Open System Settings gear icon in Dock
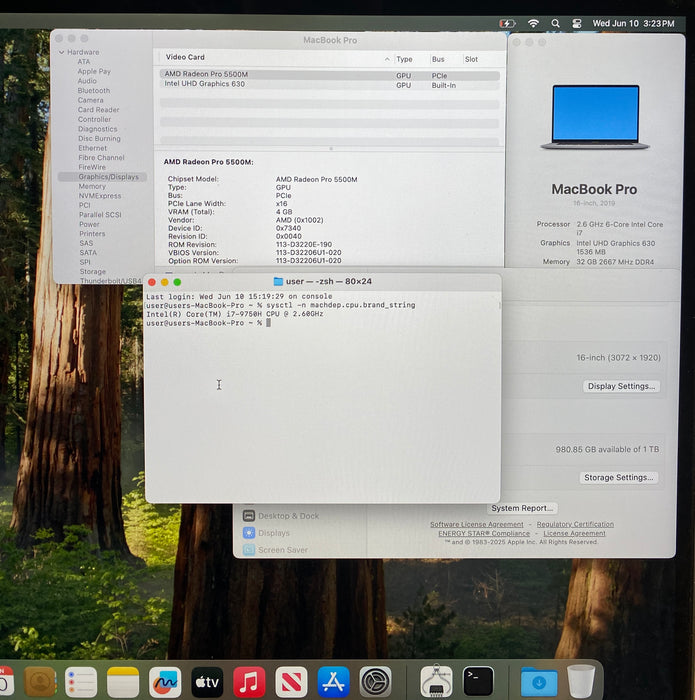 click(x=375, y=682)
